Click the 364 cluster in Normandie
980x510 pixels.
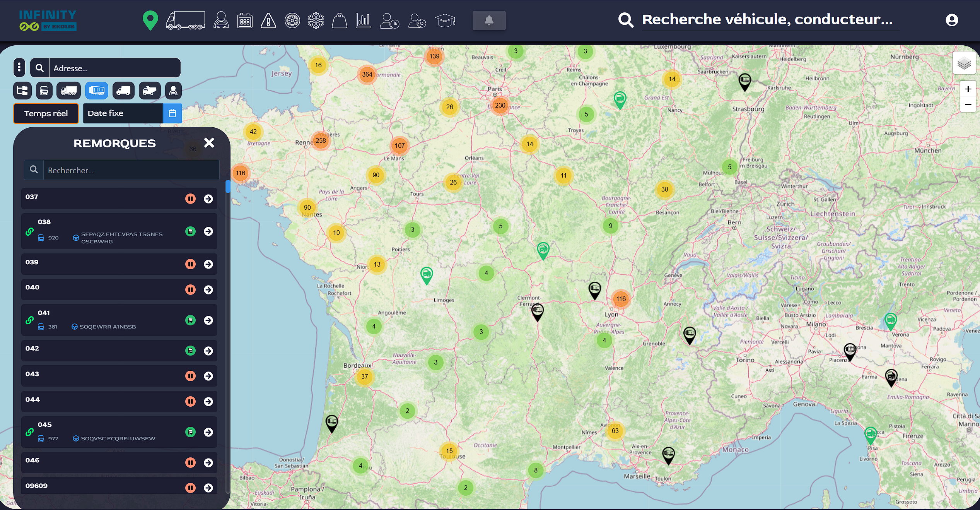point(367,74)
